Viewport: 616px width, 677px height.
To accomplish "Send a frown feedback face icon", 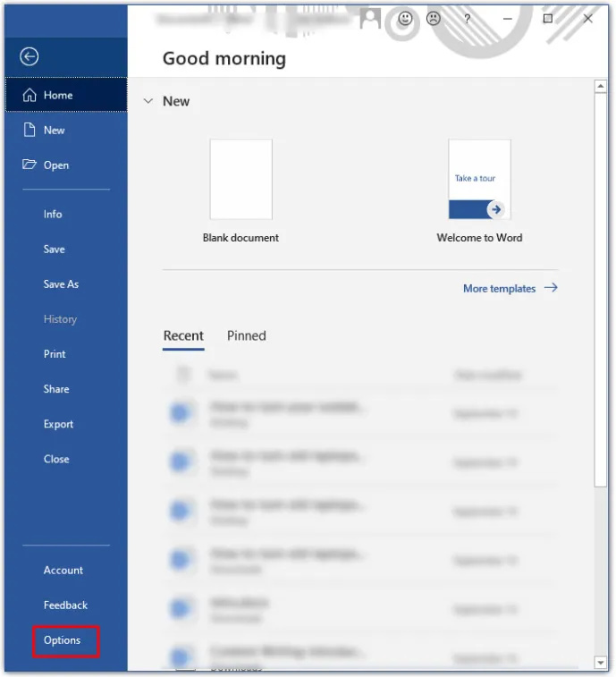I will coord(434,19).
